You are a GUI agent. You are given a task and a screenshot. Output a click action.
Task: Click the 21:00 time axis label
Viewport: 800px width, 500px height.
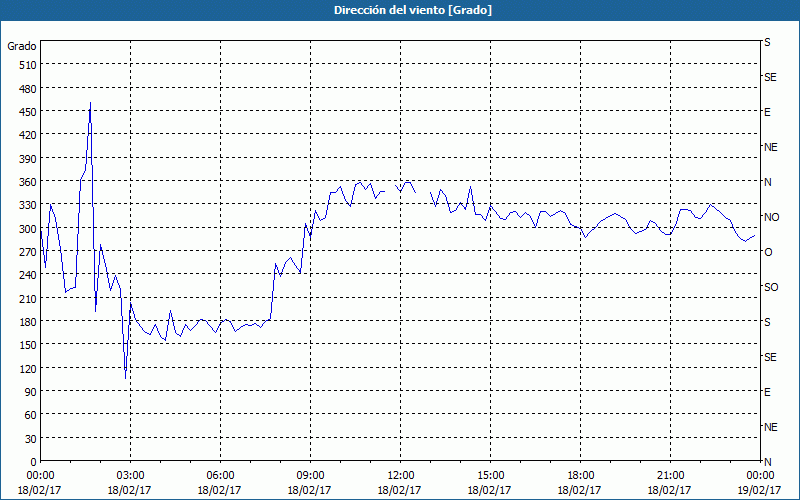tap(670, 475)
